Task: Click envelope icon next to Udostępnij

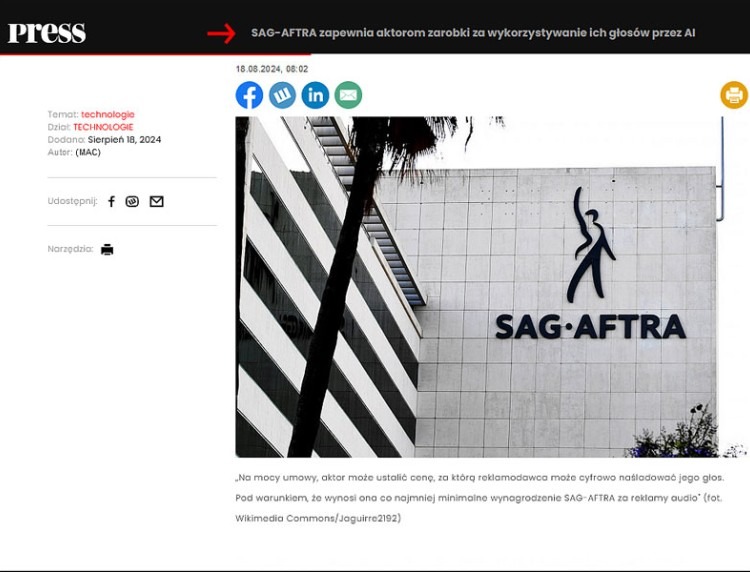Action: 156,201
